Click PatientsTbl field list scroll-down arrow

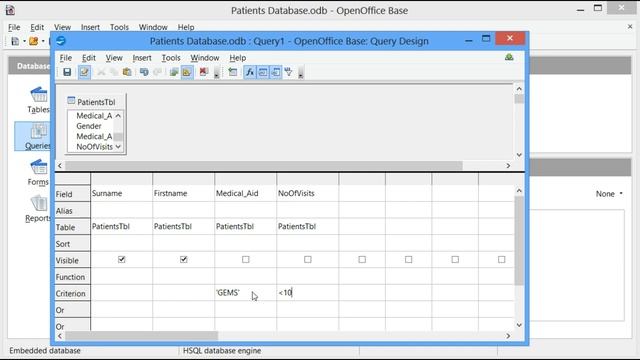(118, 147)
